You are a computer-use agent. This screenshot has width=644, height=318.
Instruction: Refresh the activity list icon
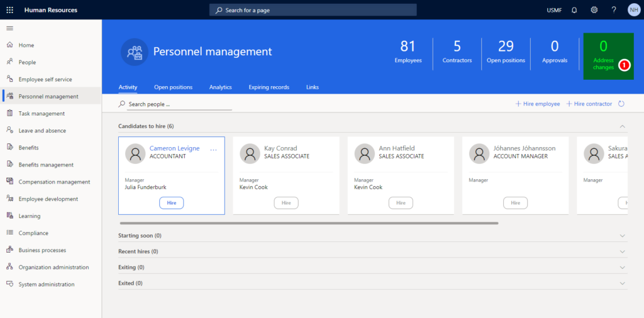click(x=621, y=104)
